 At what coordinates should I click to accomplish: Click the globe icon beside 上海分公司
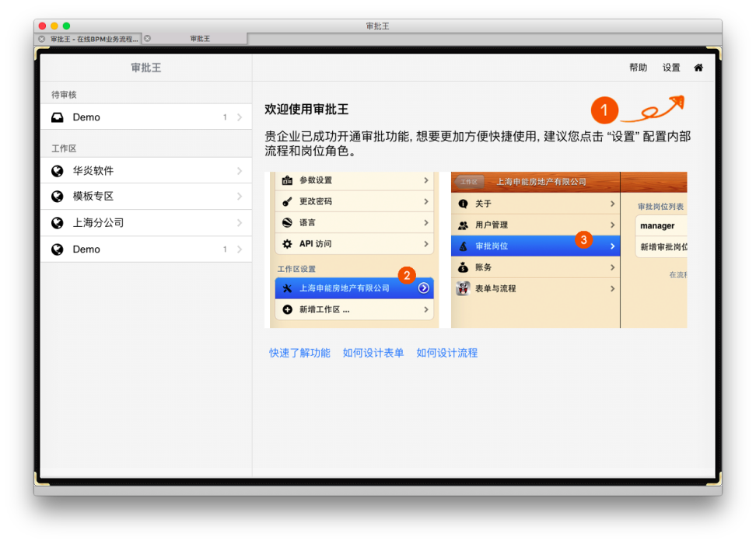pyautogui.click(x=58, y=222)
